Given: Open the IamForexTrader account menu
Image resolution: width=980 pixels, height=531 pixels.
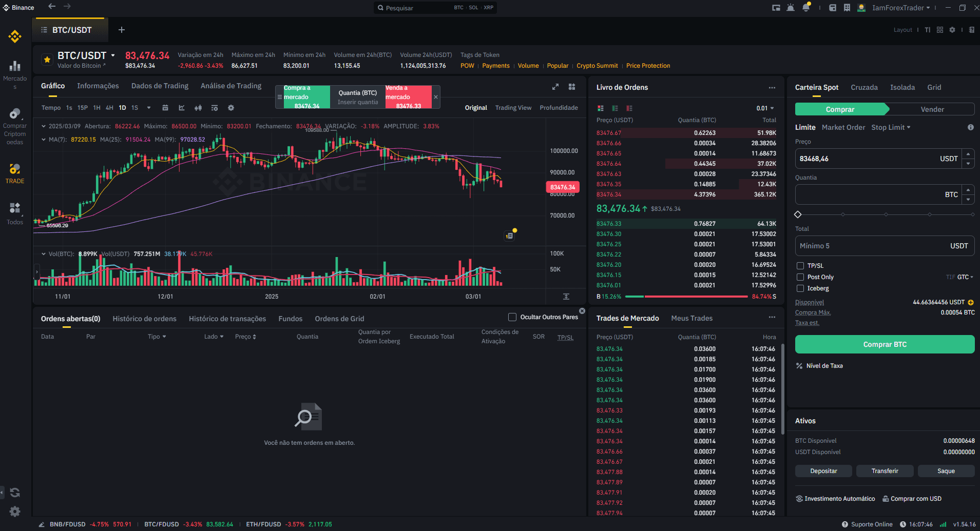Looking at the screenshot, I should 901,8.
